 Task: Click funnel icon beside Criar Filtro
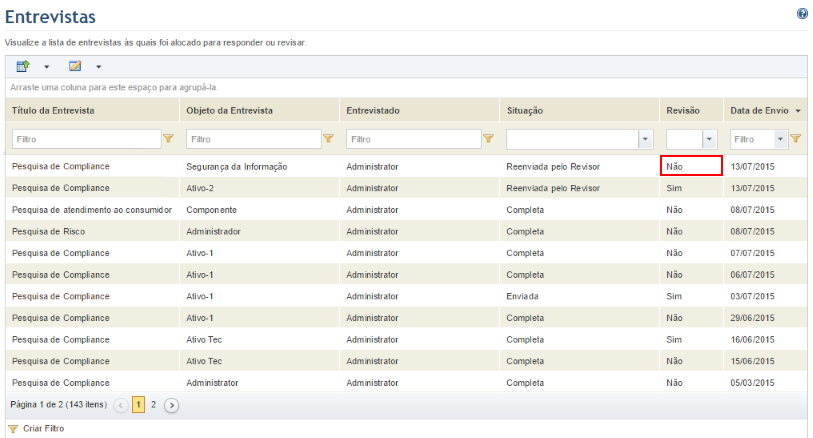[13, 429]
